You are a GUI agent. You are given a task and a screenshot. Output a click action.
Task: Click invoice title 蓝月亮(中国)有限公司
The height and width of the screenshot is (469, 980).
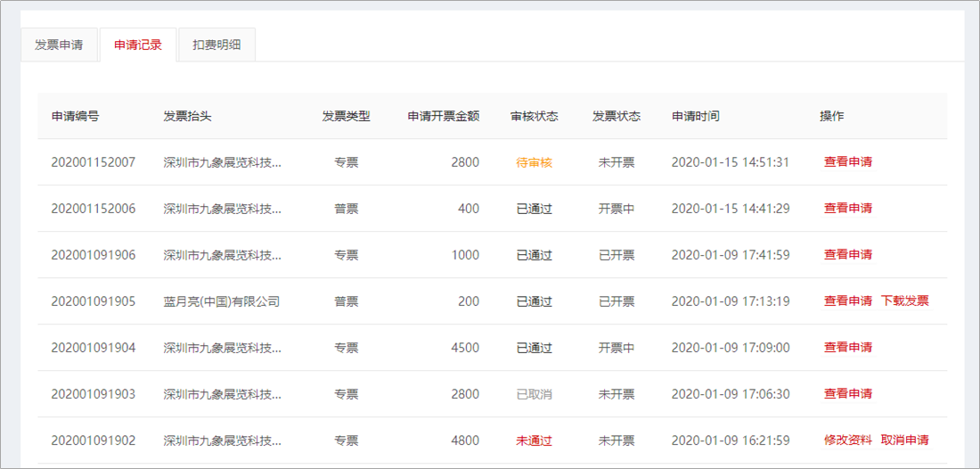(221, 300)
